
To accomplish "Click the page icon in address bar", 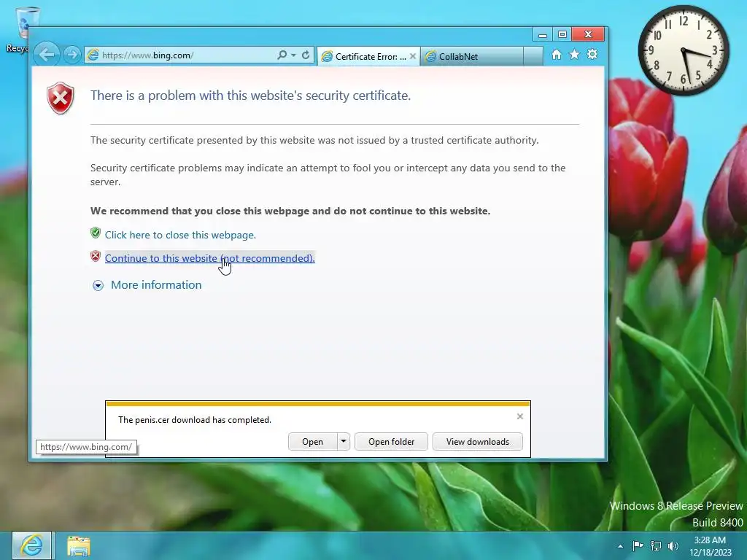I will tap(93, 55).
